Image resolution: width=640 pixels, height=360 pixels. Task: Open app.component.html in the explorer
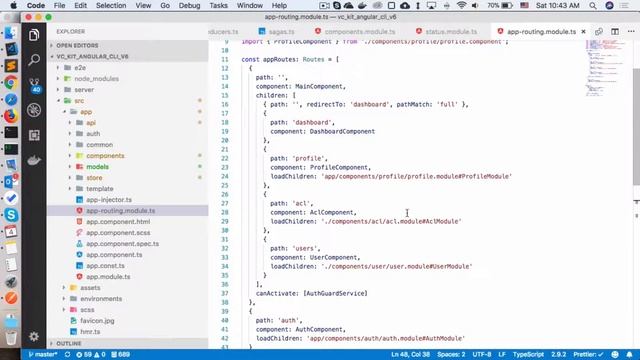click(118, 222)
